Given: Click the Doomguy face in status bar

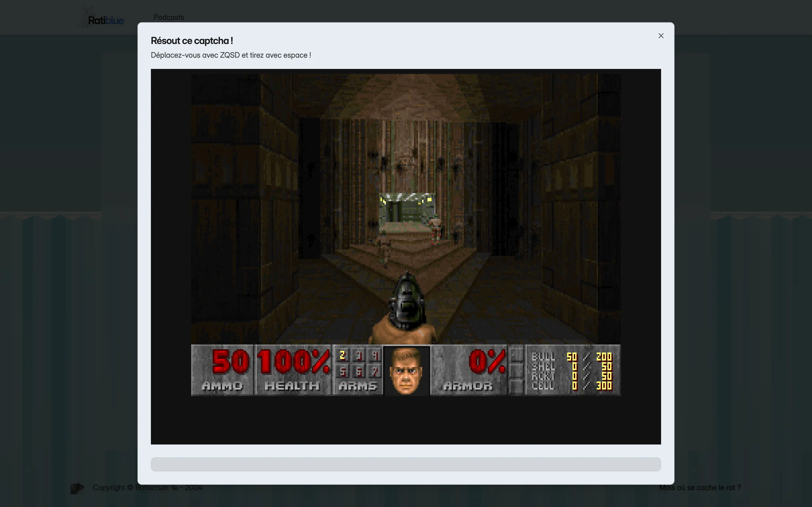Looking at the screenshot, I should pos(406,370).
